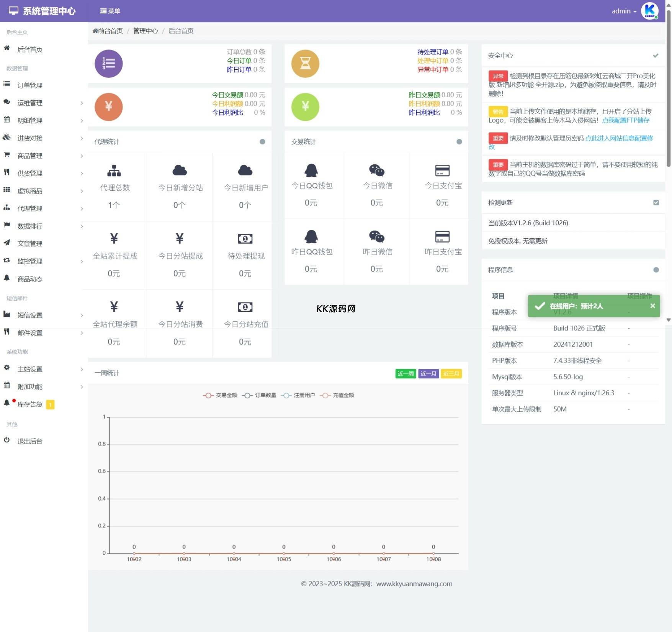The width and height of the screenshot is (672, 632).
Task: Toggle the 安全中心 panel checkmark
Action: [656, 56]
